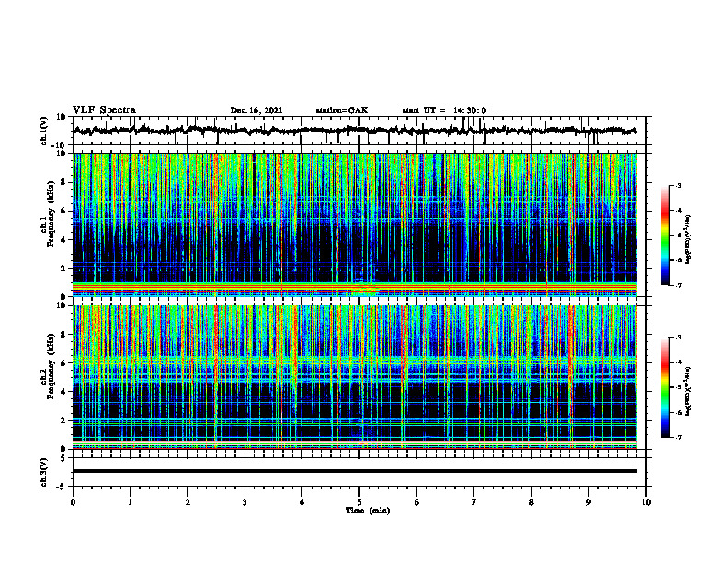Click the ch.2 colorbar "log(PSD)" unit label

[688, 390]
